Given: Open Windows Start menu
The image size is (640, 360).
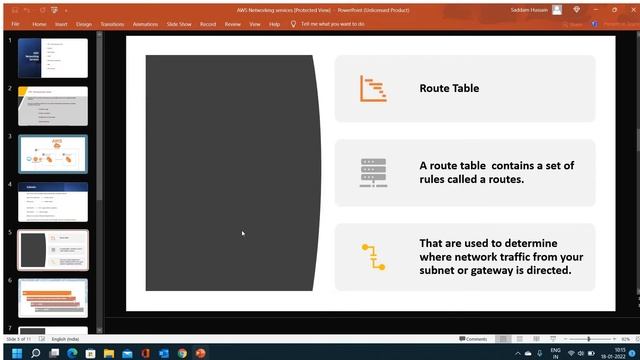Looking at the screenshot, I should (x=17, y=353).
